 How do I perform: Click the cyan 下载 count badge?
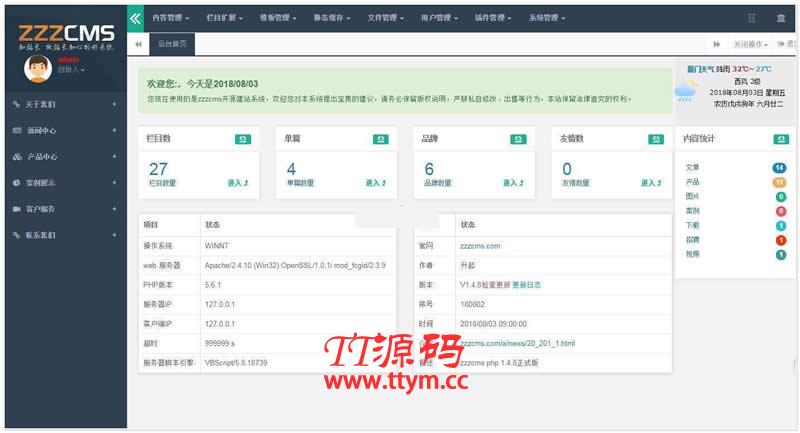[x=781, y=226]
